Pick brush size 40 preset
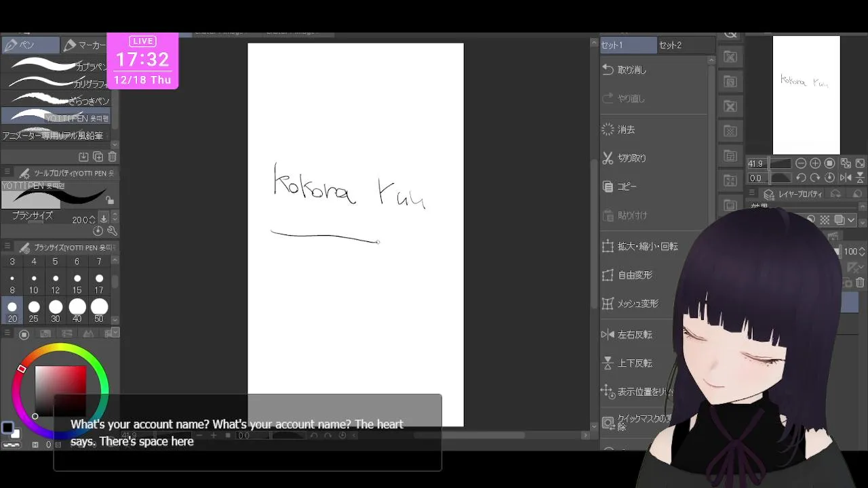 (x=77, y=311)
